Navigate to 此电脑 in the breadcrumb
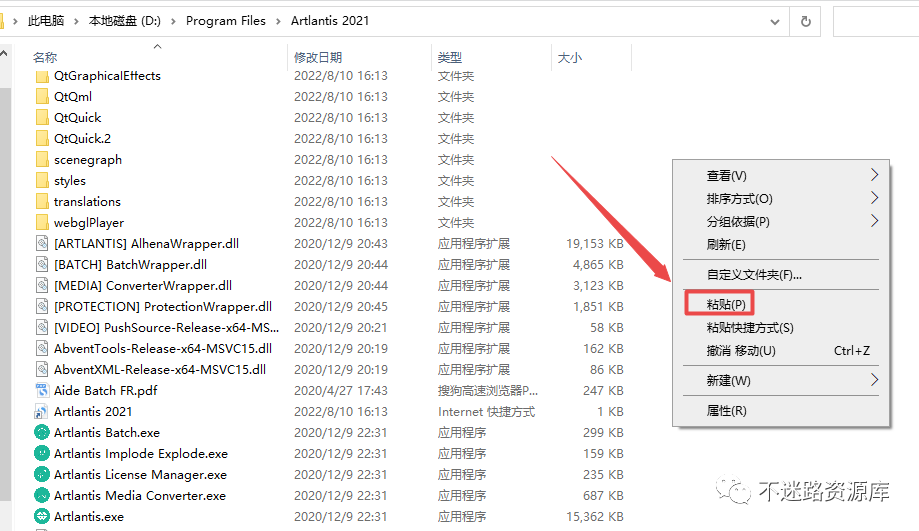919x531 pixels. [46, 21]
